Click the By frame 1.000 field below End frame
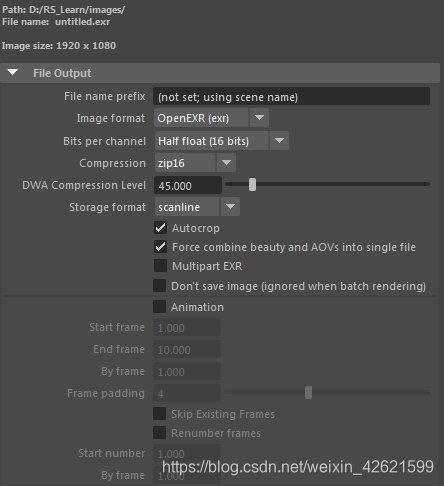444x486 pixels. tap(187, 371)
